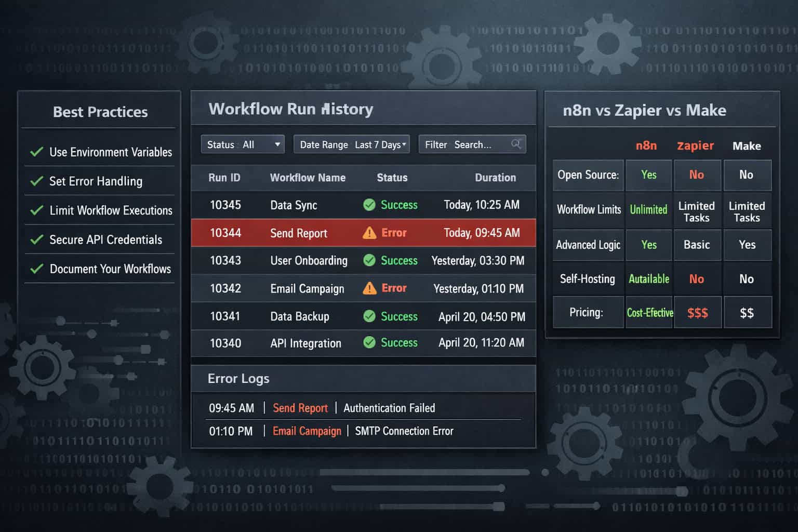Click the Best Practices panel title
The image size is (798, 532).
(x=100, y=112)
